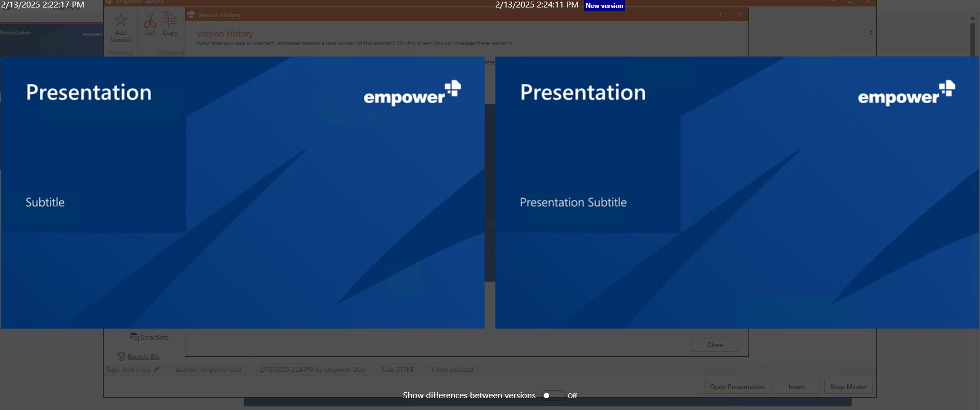Click the Insert button
Image resolution: width=980 pixels, height=410 pixels.
point(797,387)
